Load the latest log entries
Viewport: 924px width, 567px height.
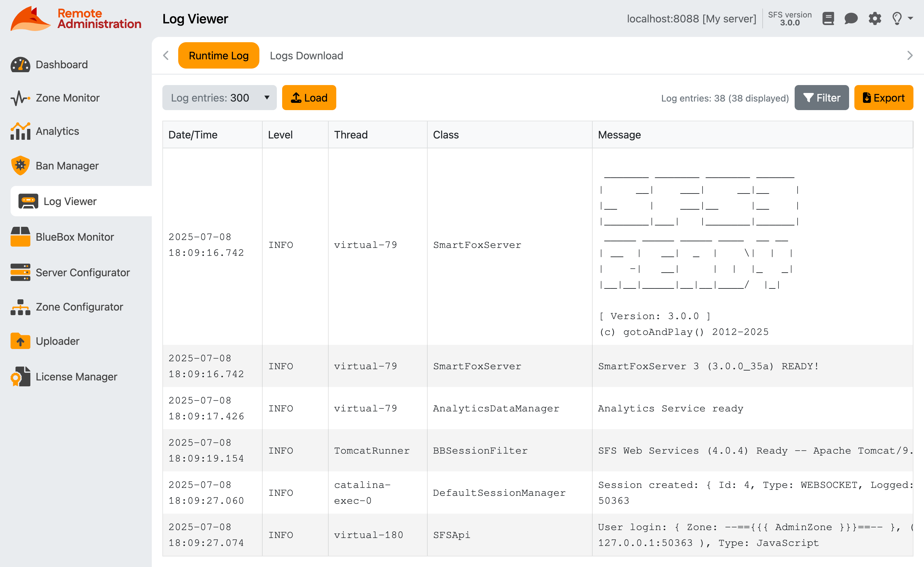click(309, 98)
